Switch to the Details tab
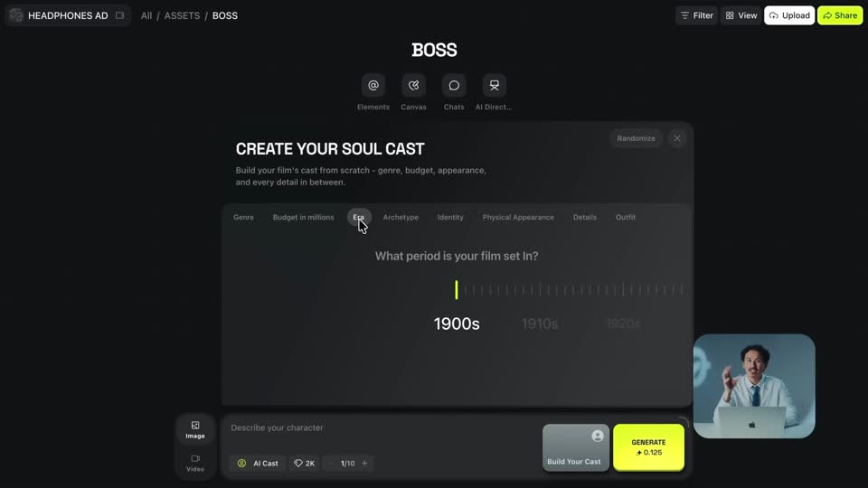This screenshot has height=488, width=868. tap(585, 218)
